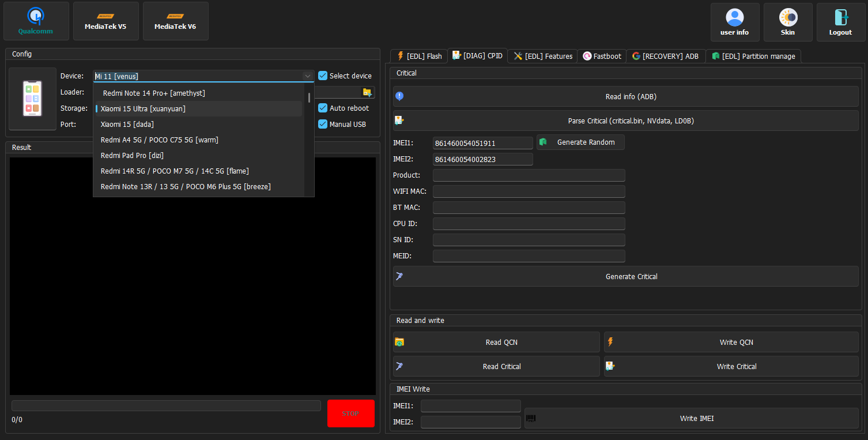The image size is (868, 440).
Task: Switch to the MediaTek V6 module
Action: coord(175,21)
